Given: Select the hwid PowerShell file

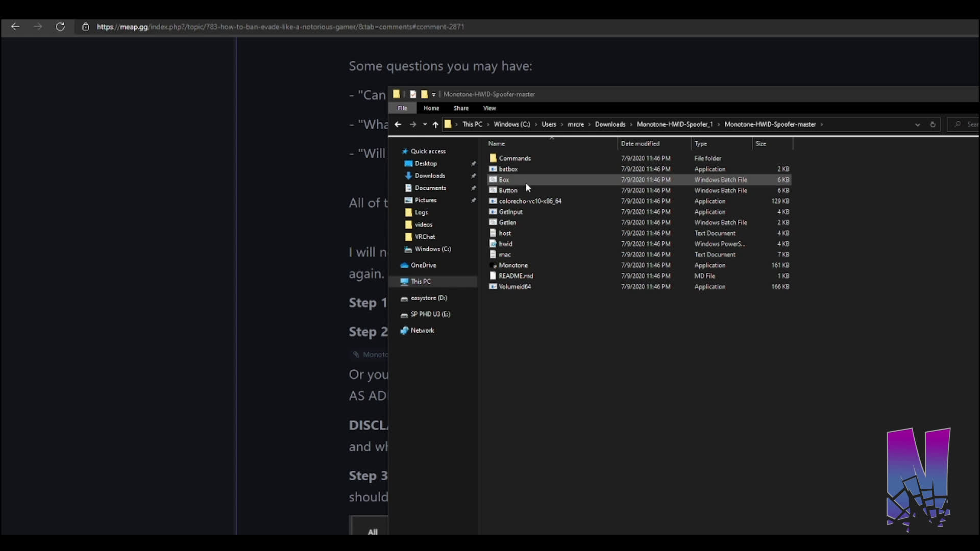Looking at the screenshot, I should point(505,244).
